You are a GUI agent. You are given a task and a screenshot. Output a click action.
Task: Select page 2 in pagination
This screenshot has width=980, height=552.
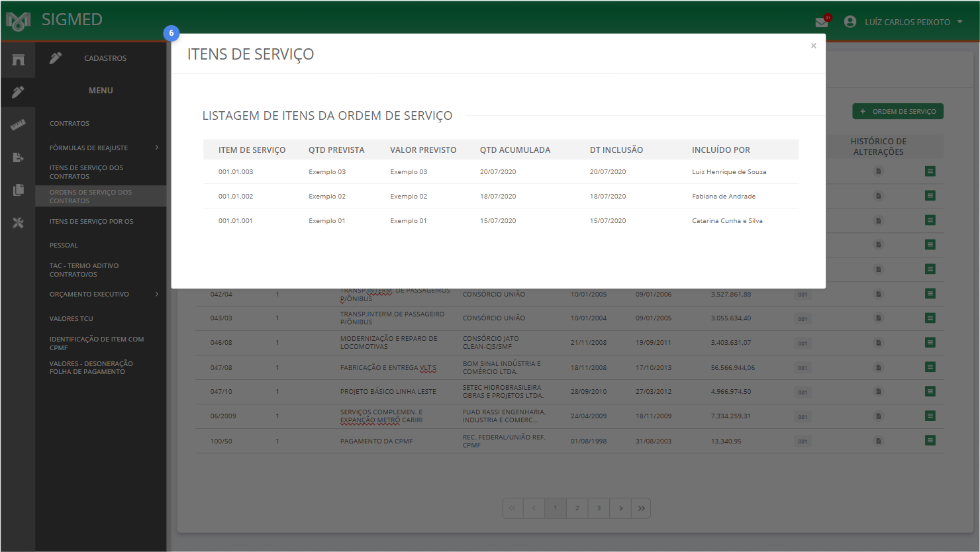tap(577, 508)
